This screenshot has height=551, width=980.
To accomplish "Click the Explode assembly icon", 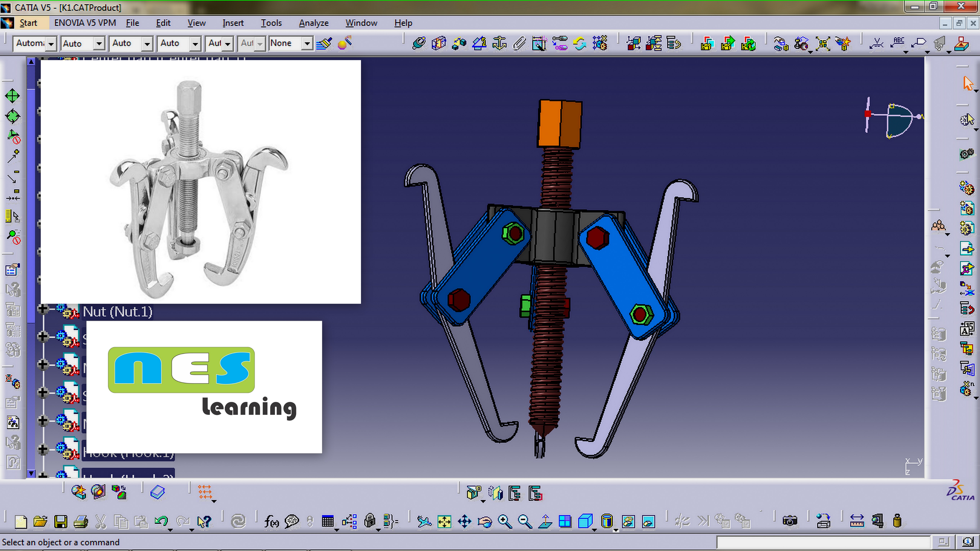I will pos(822,43).
